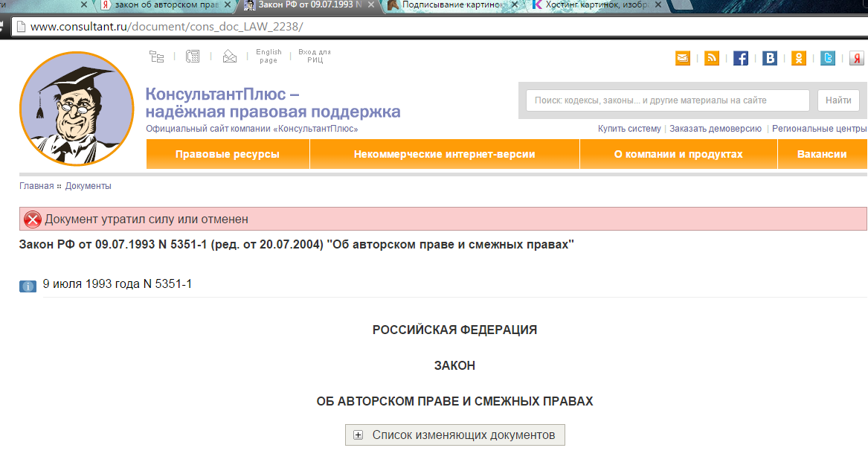Go to "Документы" breadcrumb
Viewport: 868px width, 468px height.
(x=88, y=186)
